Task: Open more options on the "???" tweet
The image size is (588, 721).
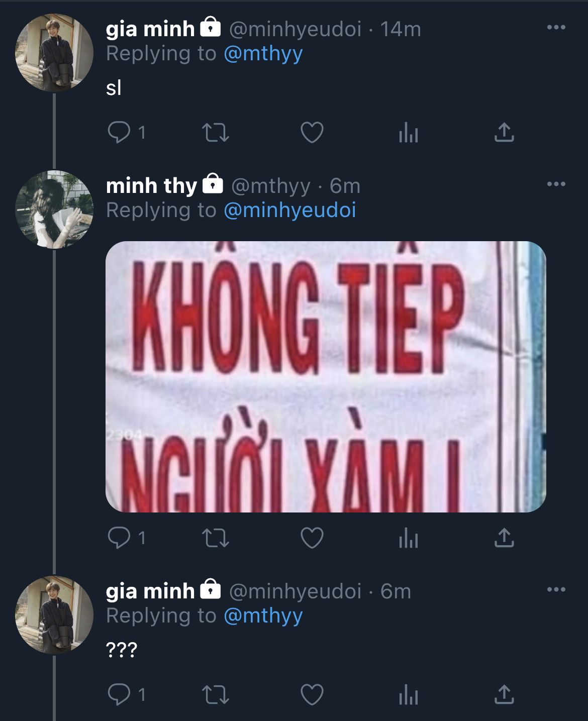Action: (556, 589)
